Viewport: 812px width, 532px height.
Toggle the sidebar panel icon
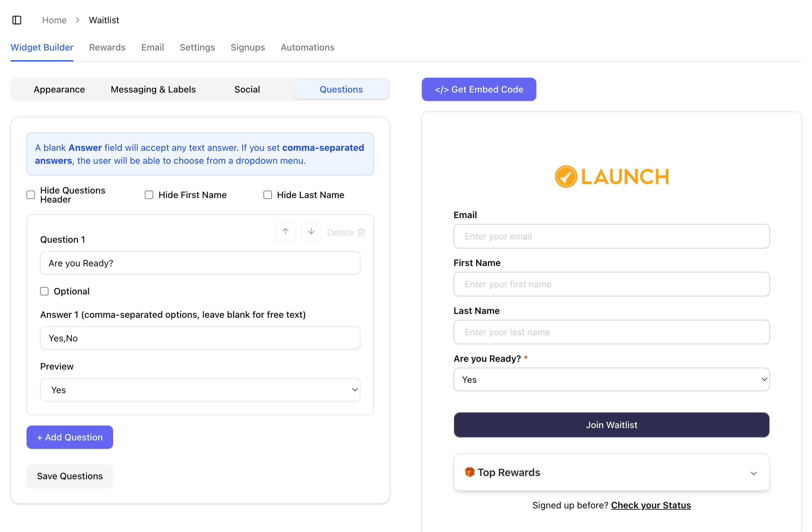(x=17, y=20)
